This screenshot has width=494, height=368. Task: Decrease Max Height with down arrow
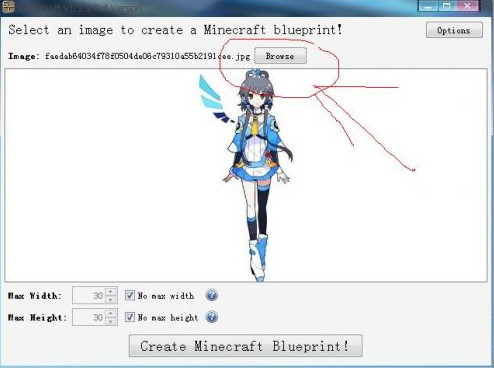110,321
